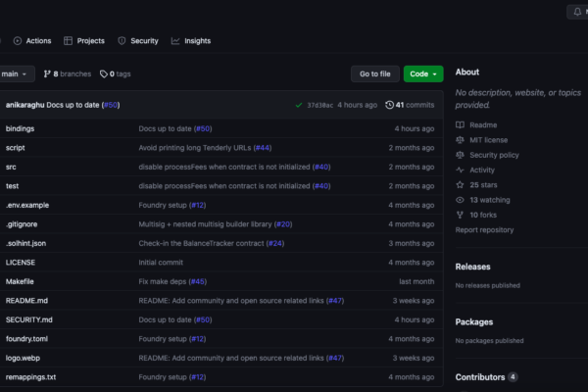Image resolution: width=588 pixels, height=392 pixels.
Task: Open logo.webp file
Action: [x=23, y=359]
